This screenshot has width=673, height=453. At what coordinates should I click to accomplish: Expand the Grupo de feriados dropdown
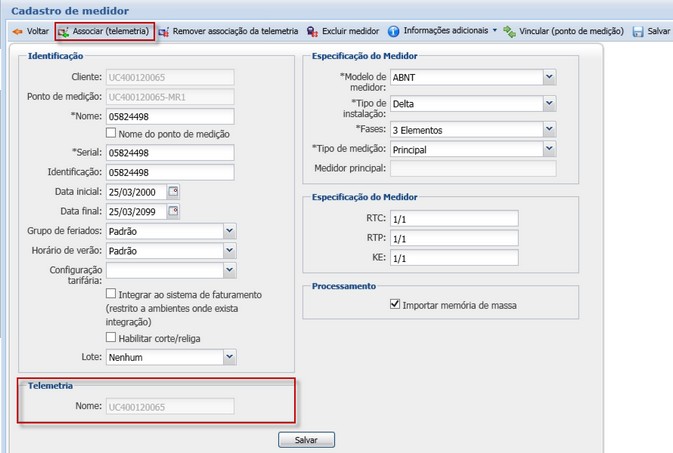pos(229,231)
